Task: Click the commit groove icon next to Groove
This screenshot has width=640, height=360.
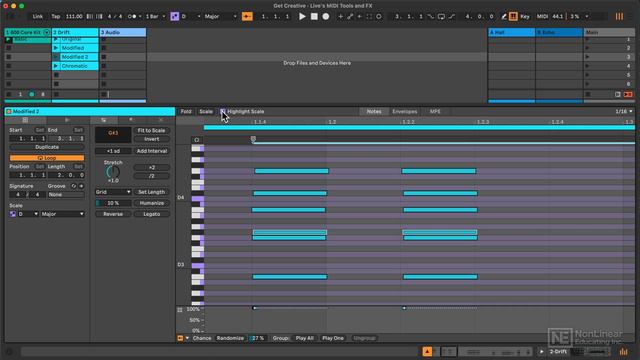Action: click(x=81, y=186)
